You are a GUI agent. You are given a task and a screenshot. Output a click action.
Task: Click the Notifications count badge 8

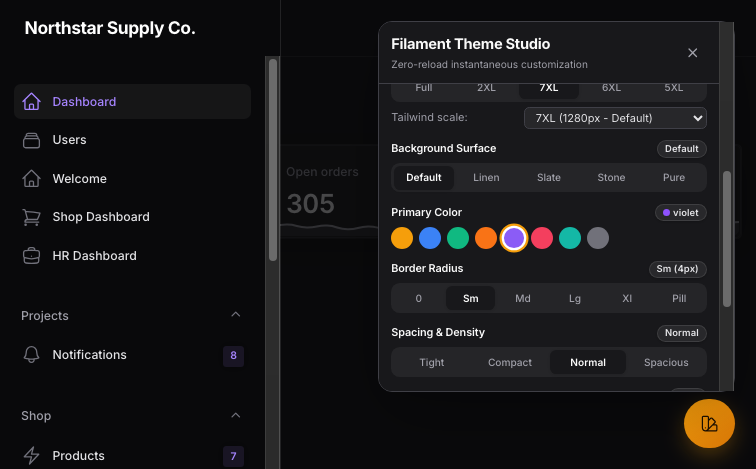[233, 356]
